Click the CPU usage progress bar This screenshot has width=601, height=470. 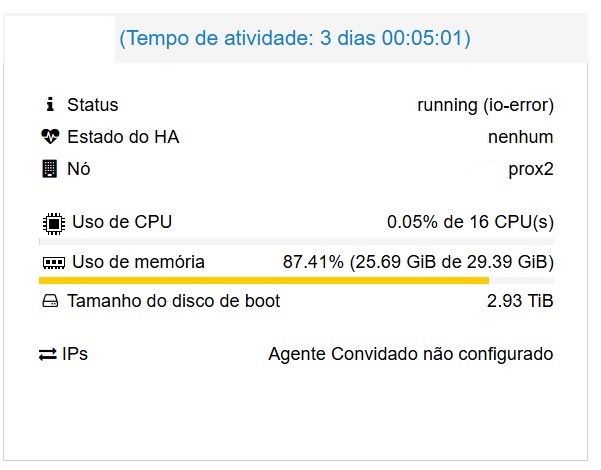coord(296,241)
